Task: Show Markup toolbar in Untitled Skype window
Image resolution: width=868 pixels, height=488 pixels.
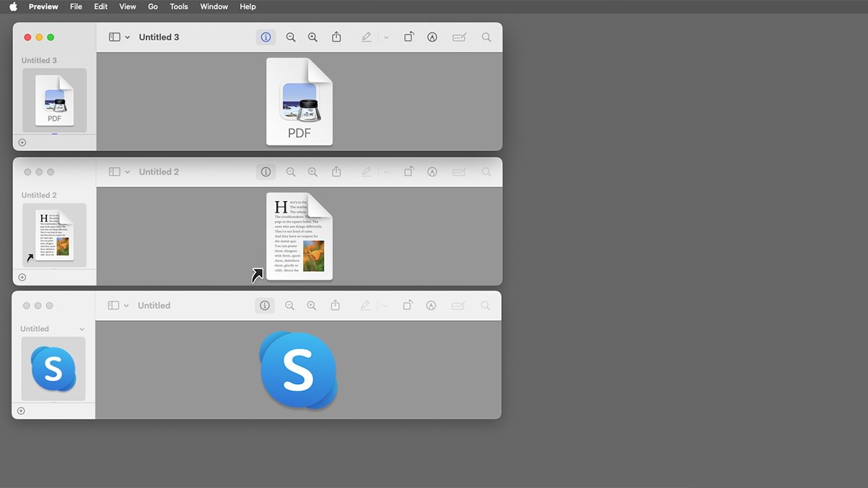Action: click(x=431, y=305)
